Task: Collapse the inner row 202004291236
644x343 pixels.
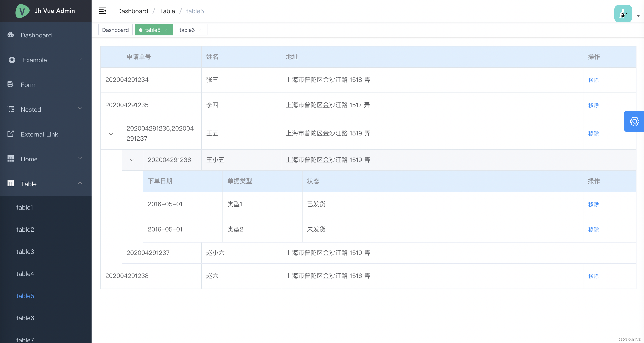Action: click(132, 160)
